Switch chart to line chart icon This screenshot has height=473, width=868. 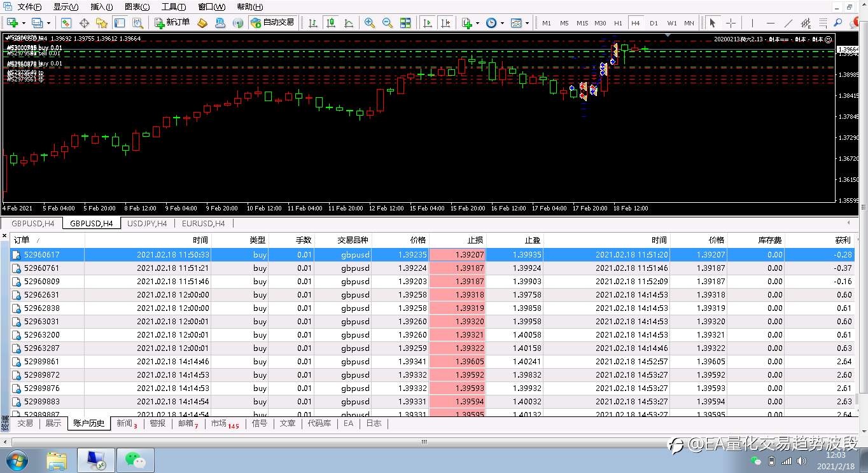(349, 23)
